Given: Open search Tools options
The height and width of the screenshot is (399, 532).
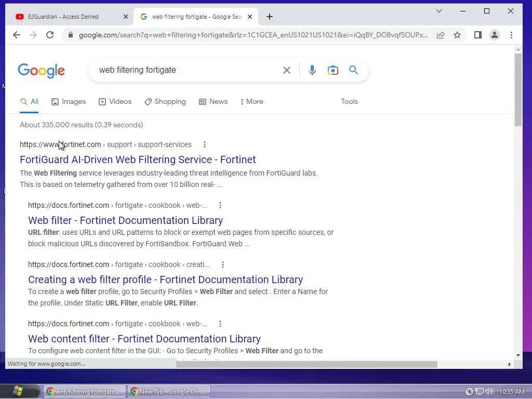Looking at the screenshot, I should coord(350,101).
